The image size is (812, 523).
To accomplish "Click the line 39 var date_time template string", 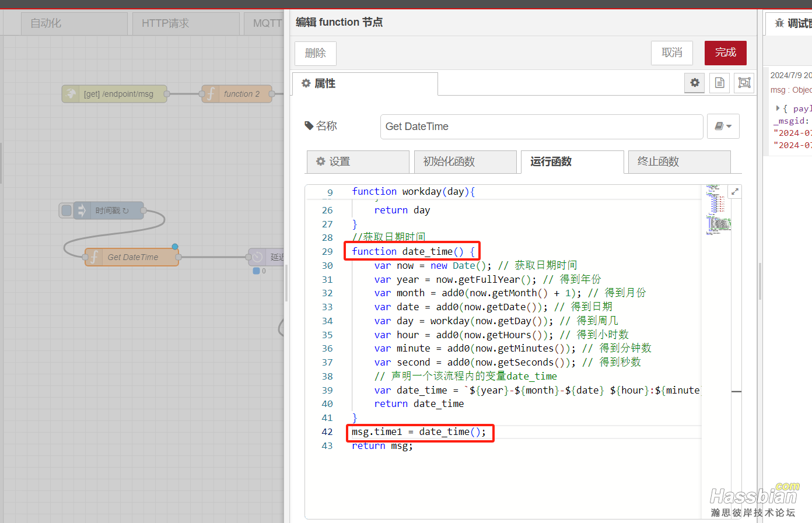I will [x=537, y=390].
